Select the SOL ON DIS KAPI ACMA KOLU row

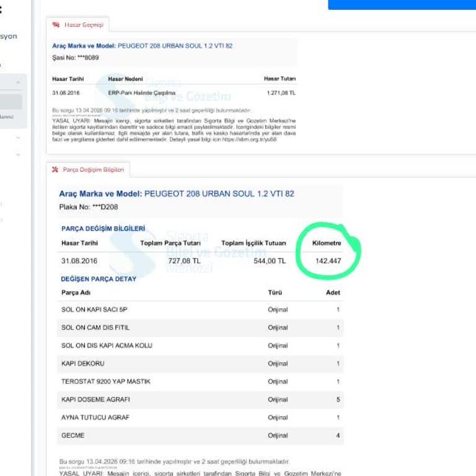tap(200, 345)
